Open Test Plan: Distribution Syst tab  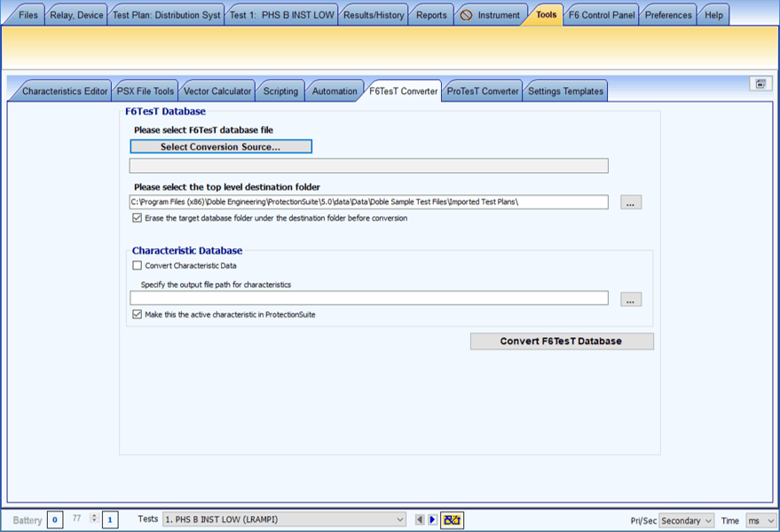pos(166,15)
